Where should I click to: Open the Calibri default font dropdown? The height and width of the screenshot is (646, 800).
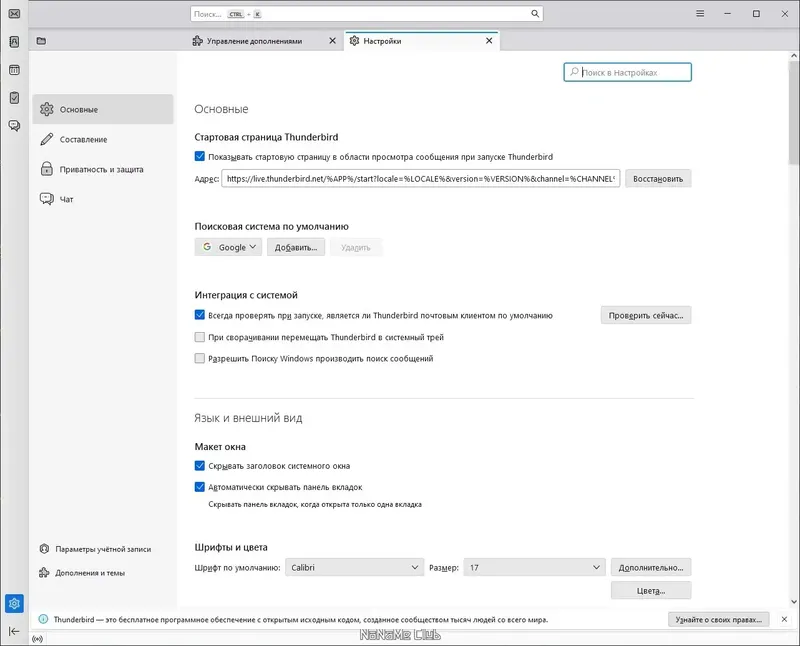click(355, 567)
